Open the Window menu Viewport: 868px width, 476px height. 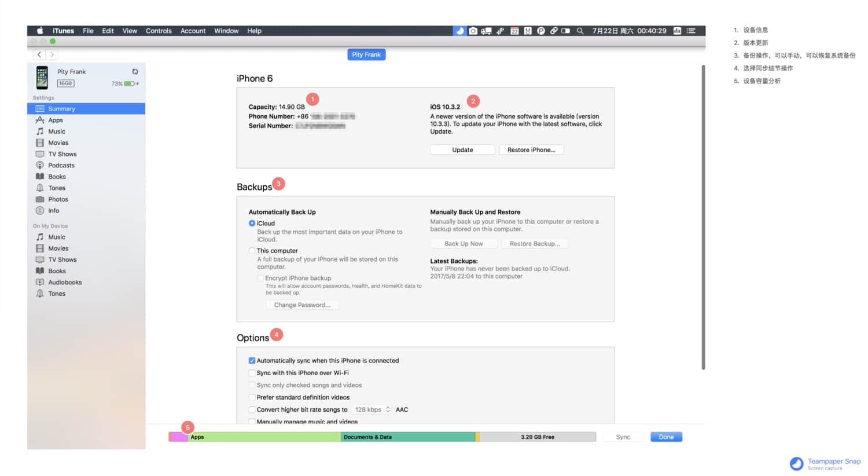coord(226,31)
